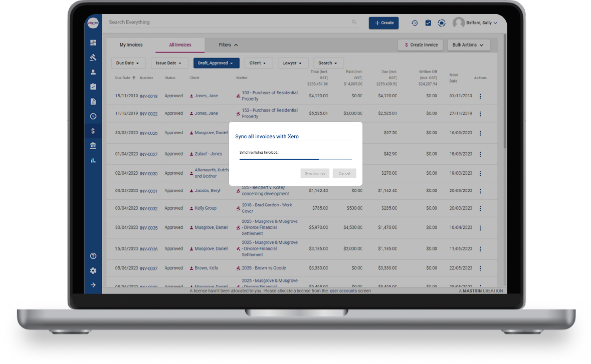Screen dimensions: 591x364
Task: Follow the user accounts screen link
Action: click(x=350, y=291)
